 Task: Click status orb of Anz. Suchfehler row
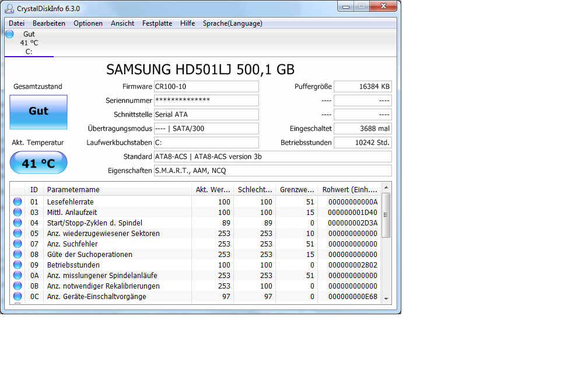pos(17,244)
